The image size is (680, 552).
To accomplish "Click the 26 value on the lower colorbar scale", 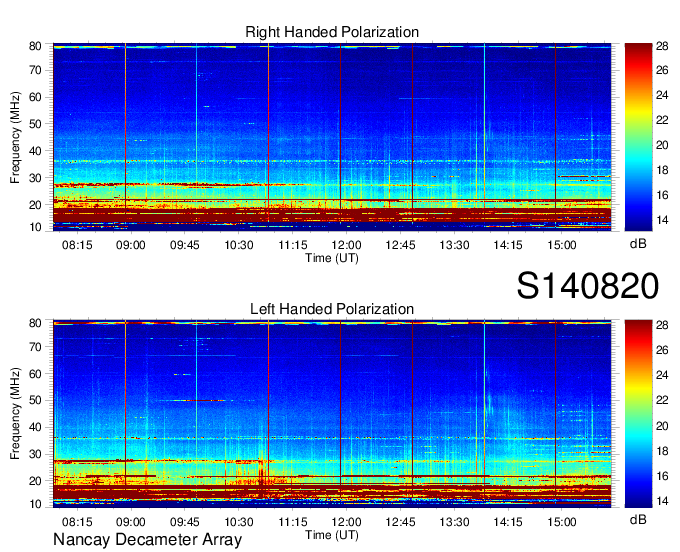I will 662,350.
